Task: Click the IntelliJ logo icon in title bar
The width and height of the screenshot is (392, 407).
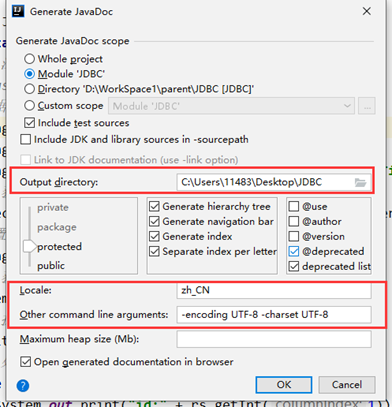Action: pyautogui.click(x=18, y=11)
